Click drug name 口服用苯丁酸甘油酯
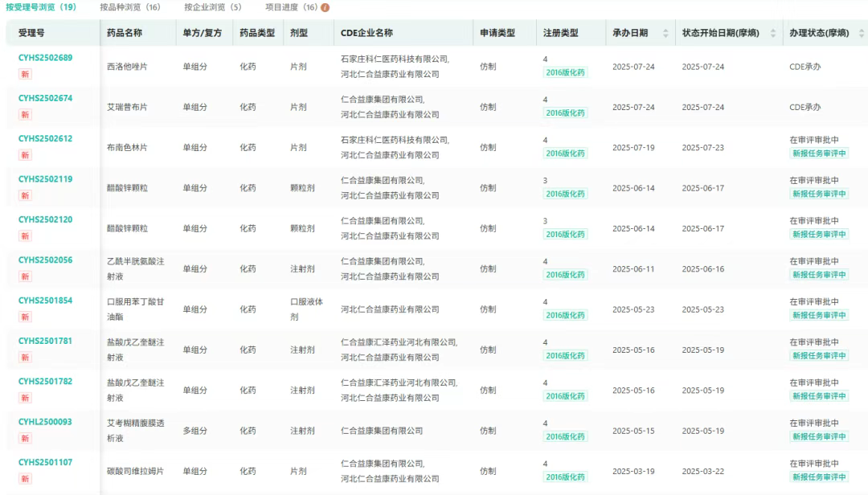Image resolution: width=868 pixels, height=495 pixels. pos(136,309)
